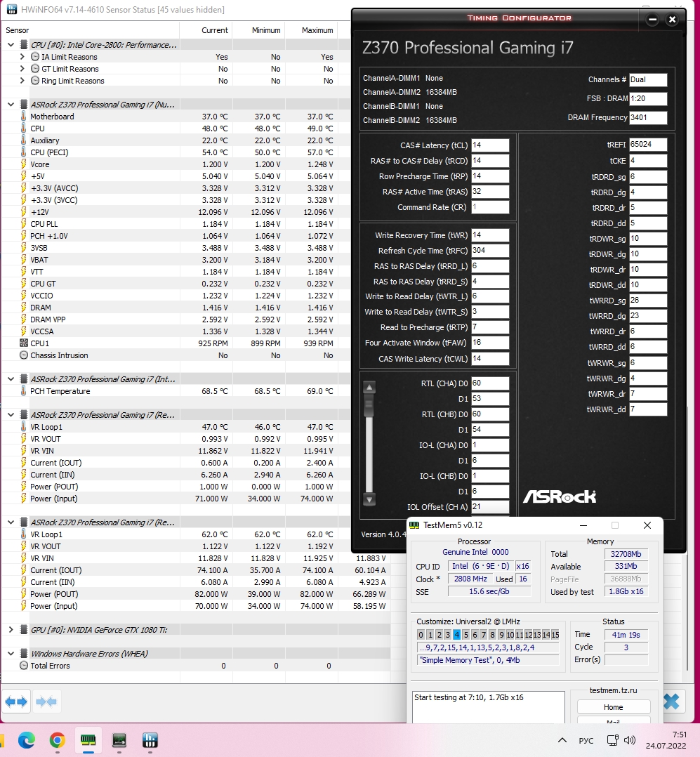Select the green memory chip taskbar icon
Viewport: 700px width, 757px height.
[88, 740]
